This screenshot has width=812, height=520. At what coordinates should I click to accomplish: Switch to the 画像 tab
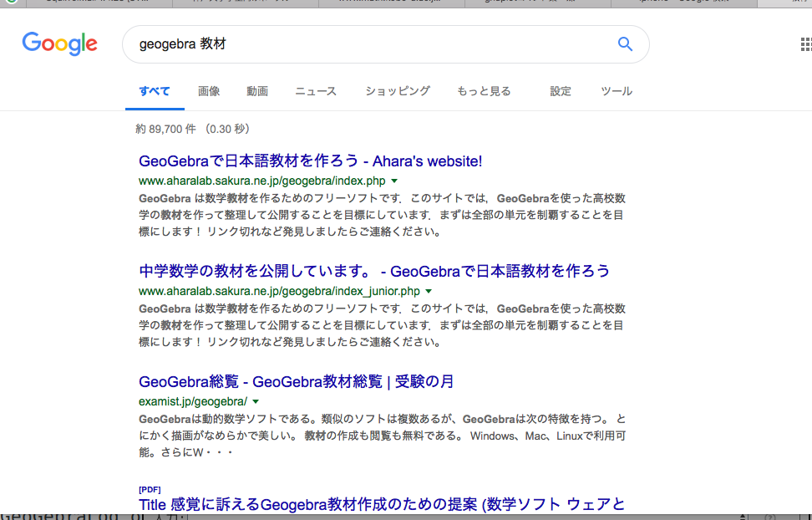[209, 91]
